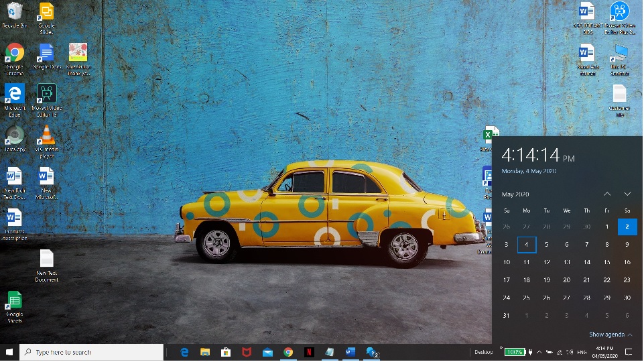Click the Type here to search box
This screenshot has width=644, height=362.
pyautogui.click(x=92, y=353)
